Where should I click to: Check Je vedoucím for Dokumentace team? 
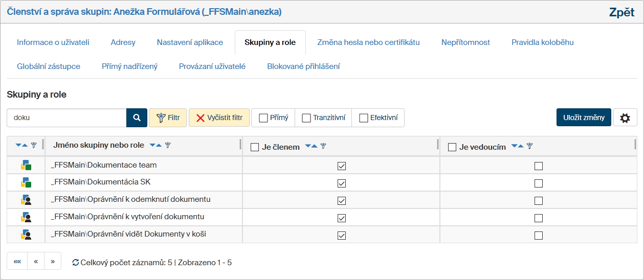click(x=538, y=166)
